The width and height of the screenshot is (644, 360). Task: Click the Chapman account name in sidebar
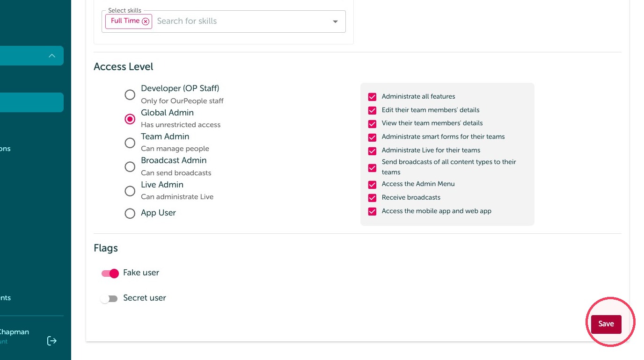15,332
